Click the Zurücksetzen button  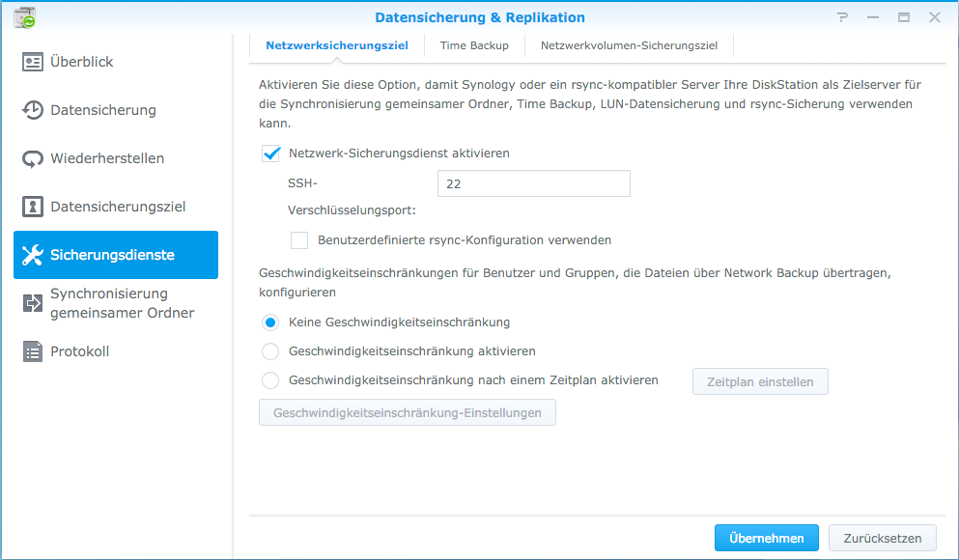point(883,538)
